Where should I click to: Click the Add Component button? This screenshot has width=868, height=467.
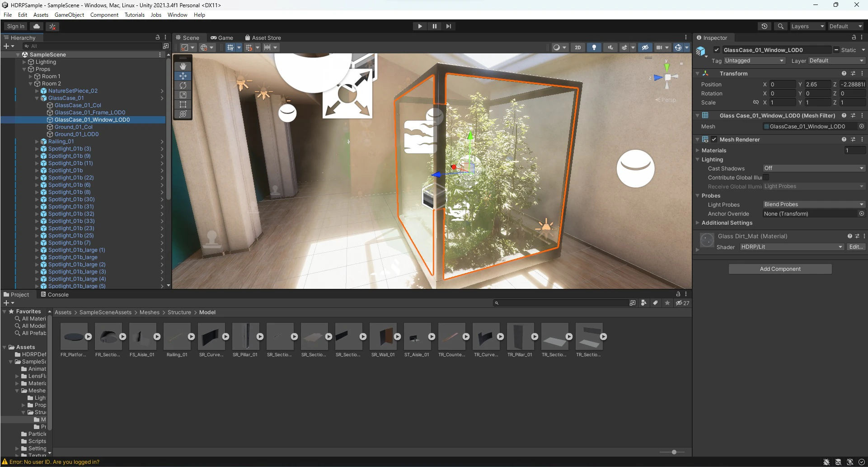(x=780, y=269)
